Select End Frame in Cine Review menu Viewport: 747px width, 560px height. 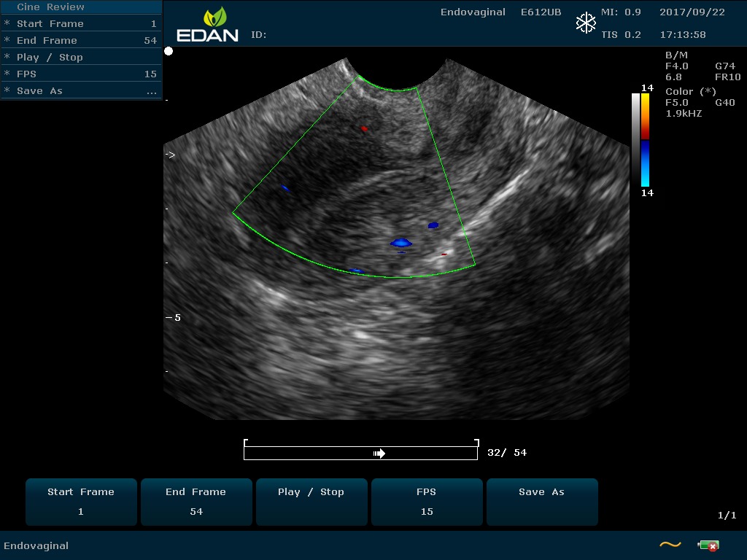pyautogui.click(x=80, y=41)
